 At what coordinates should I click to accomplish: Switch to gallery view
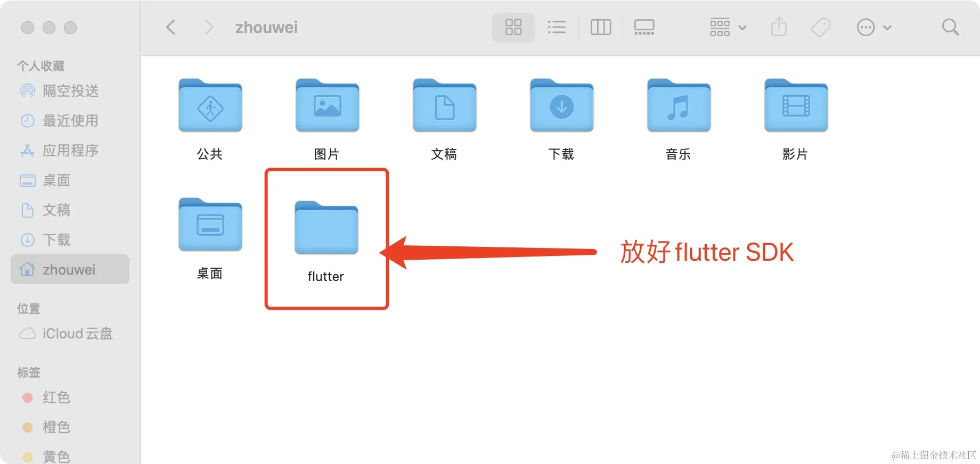(x=644, y=27)
